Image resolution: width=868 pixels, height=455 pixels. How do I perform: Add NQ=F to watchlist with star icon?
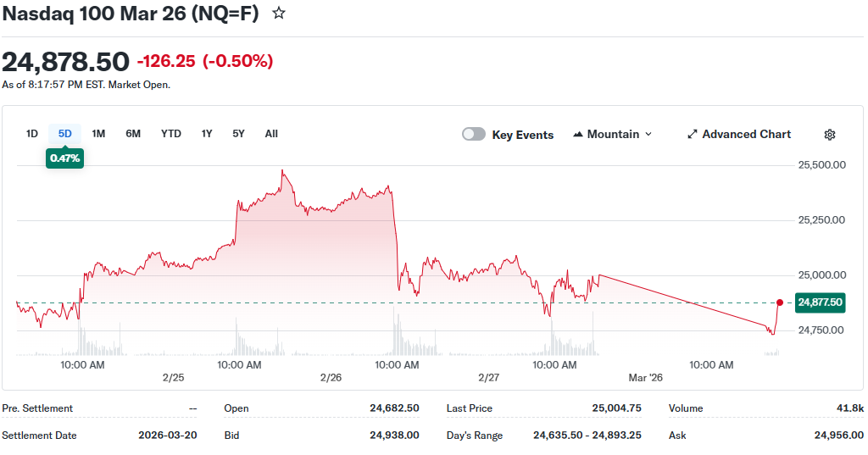click(x=278, y=14)
